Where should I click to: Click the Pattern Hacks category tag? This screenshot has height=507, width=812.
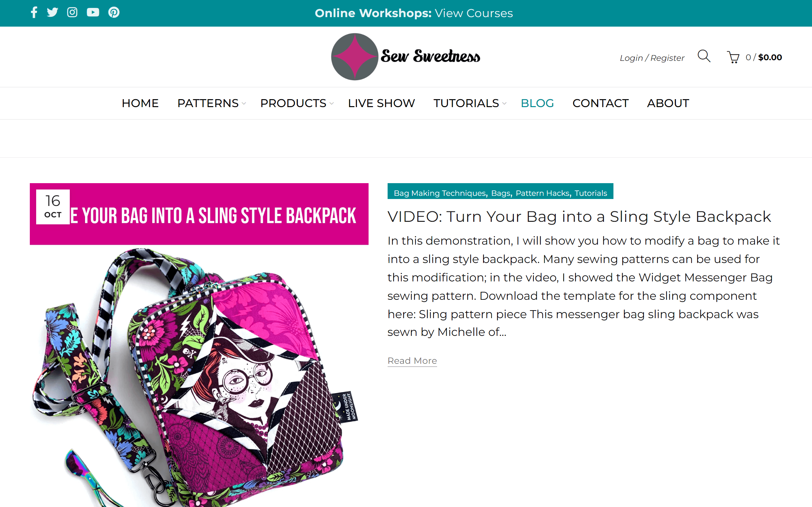point(543,193)
